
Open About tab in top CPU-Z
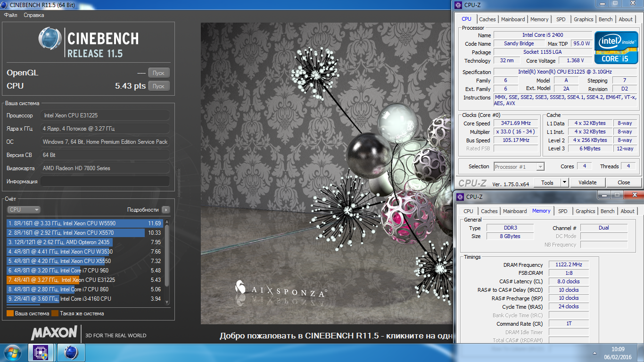[x=626, y=19]
